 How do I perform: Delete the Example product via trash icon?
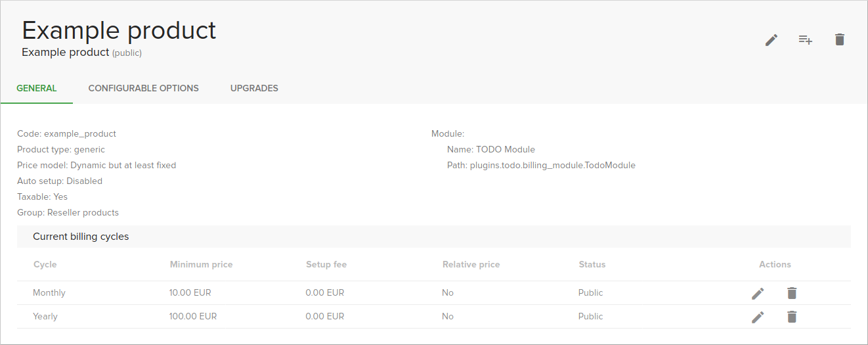pos(839,40)
